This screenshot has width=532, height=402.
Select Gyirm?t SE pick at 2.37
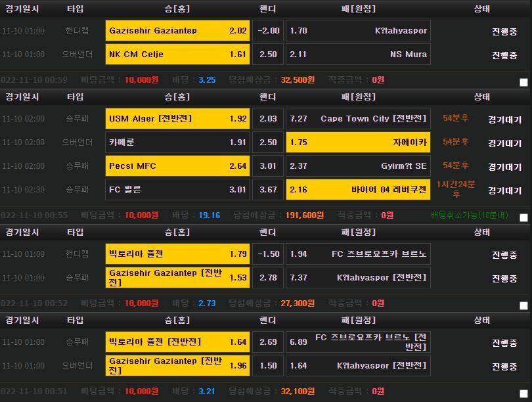point(359,166)
